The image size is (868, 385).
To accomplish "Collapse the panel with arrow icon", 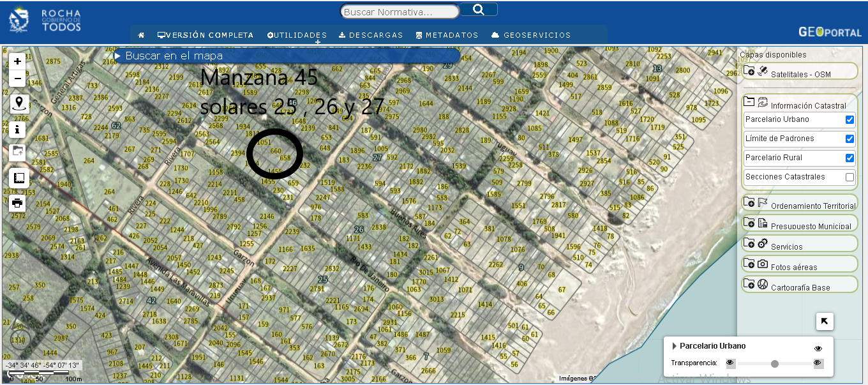I will point(824,321).
